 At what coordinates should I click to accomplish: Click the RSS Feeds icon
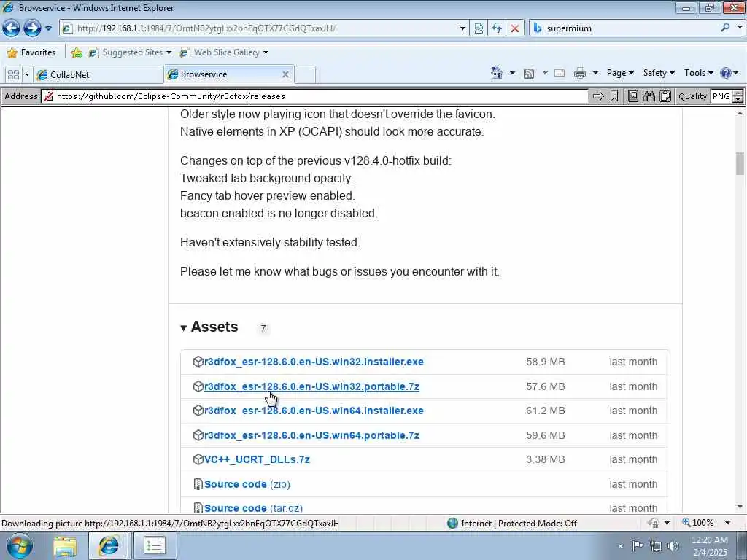point(529,74)
